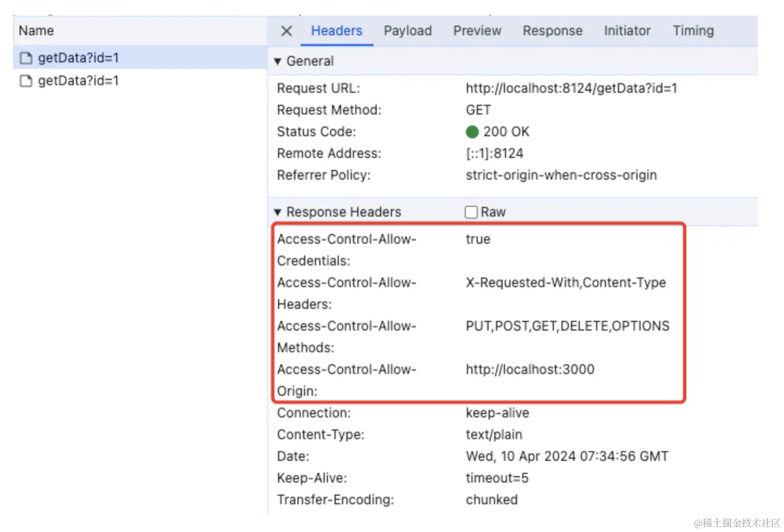Enable the Raw response headers checkbox

pyautogui.click(x=471, y=212)
